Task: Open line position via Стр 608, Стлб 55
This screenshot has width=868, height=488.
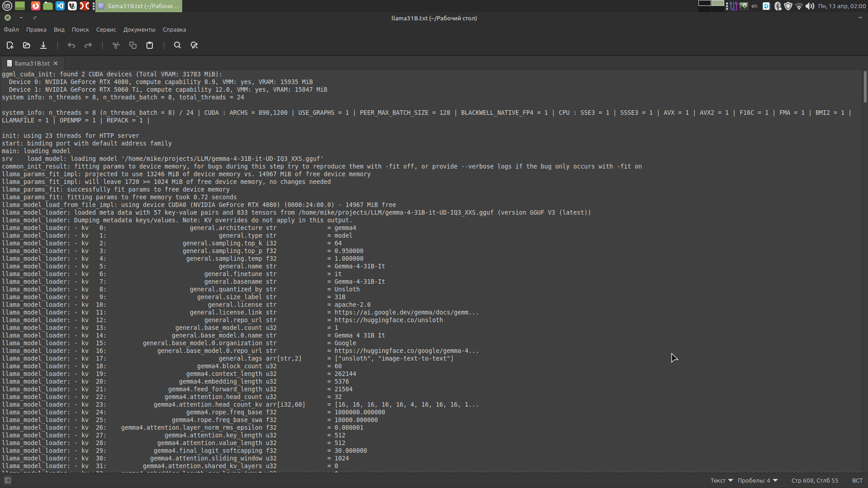Action: point(815,480)
